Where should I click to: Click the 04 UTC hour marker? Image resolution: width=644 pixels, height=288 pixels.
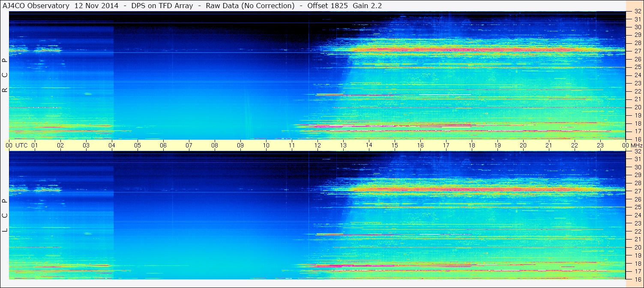(x=112, y=145)
